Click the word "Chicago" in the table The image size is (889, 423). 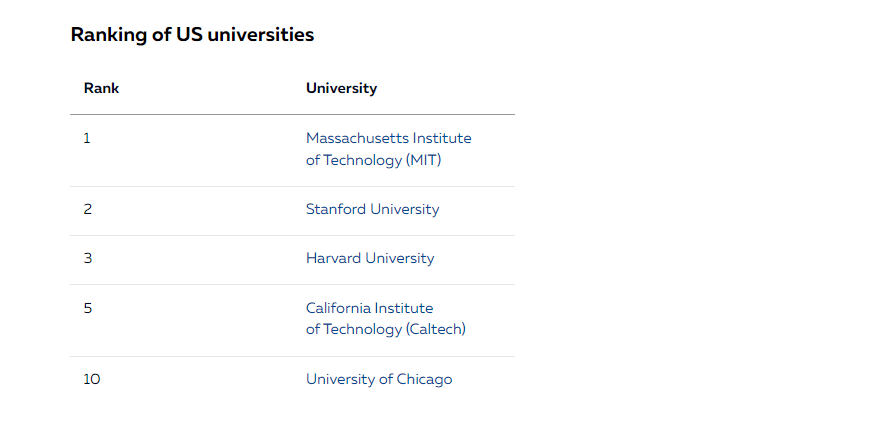tap(424, 379)
